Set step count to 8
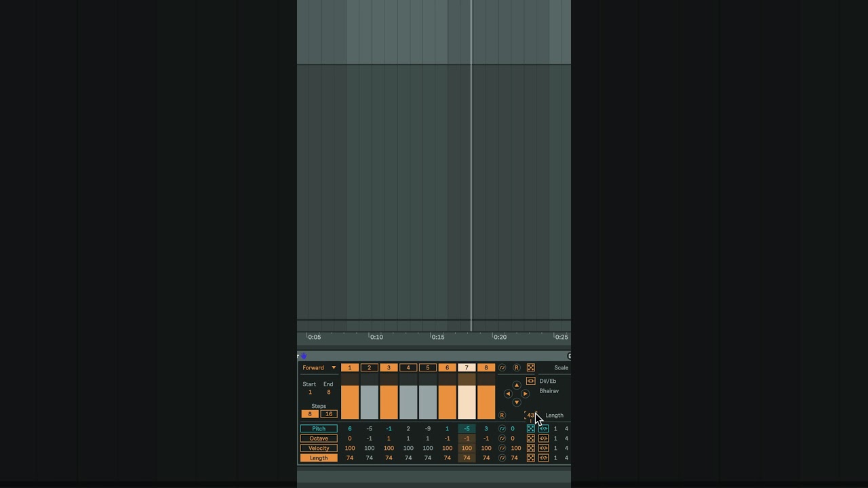The width and height of the screenshot is (868, 488). click(310, 414)
